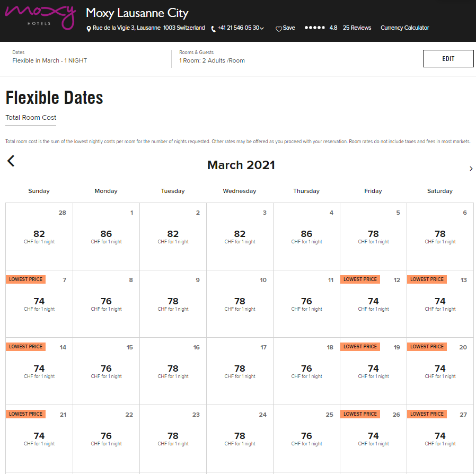The height and width of the screenshot is (474, 476).
Task: Click the location pin icon by the address
Action: click(x=89, y=29)
